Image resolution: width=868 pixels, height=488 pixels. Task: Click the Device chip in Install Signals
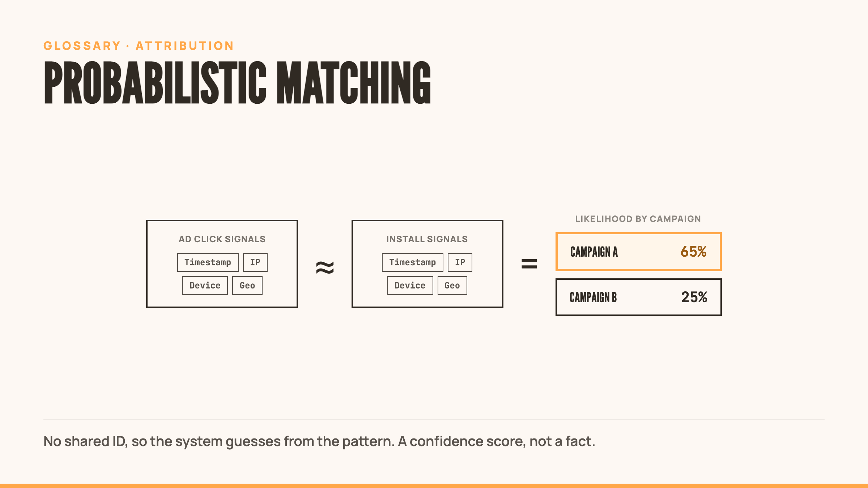(410, 286)
